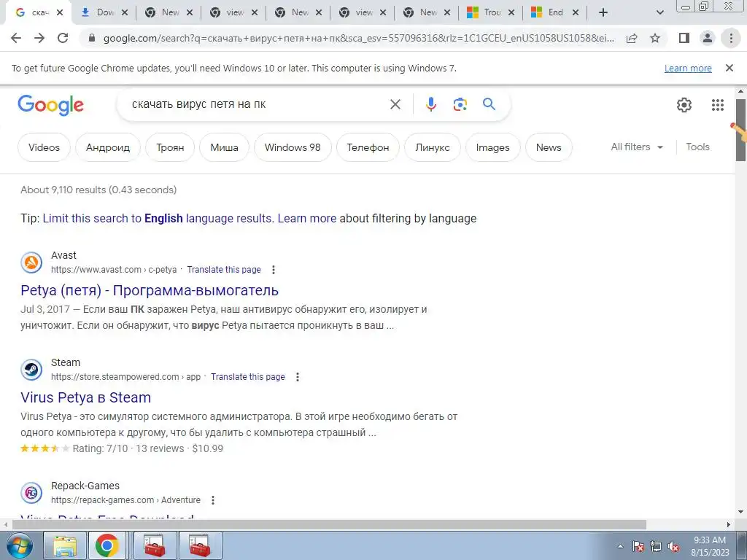Expand the tab search dropdown arrow
Screen dimensions: 747x560
(659, 12)
